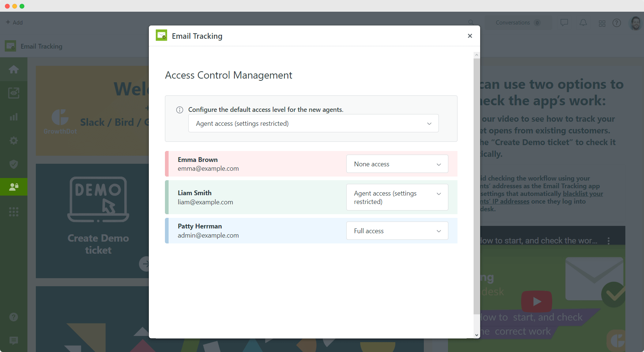The height and width of the screenshot is (352, 644).
Task: Click the search magnifier in top bar
Action: coord(471,23)
